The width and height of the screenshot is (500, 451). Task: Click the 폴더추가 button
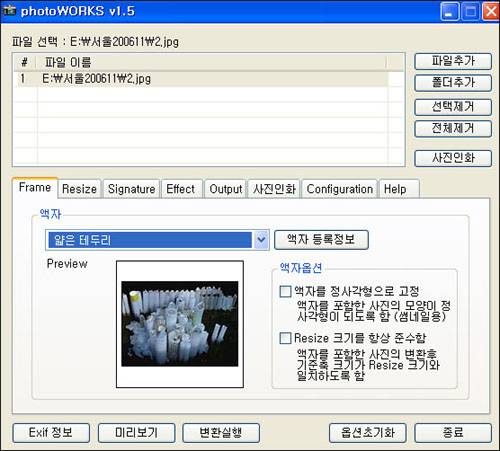[453, 83]
